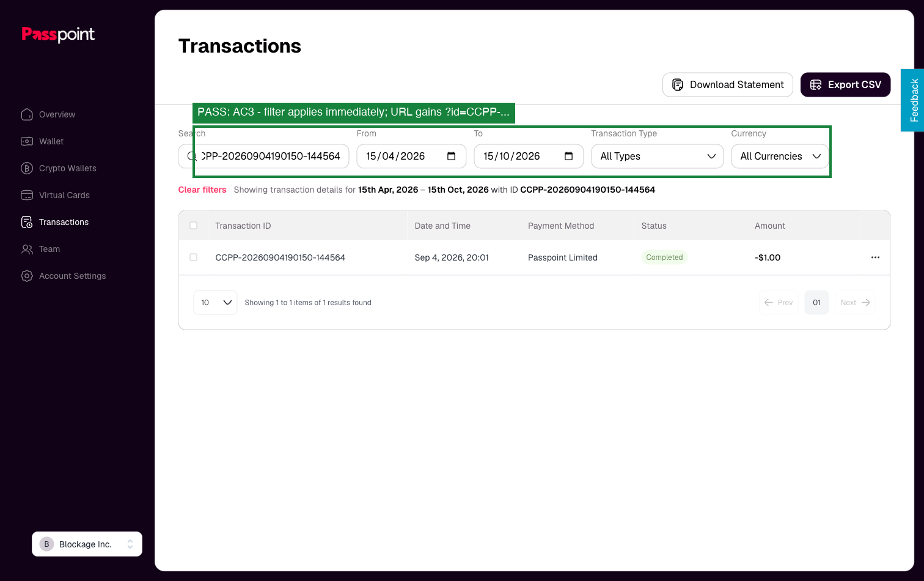
Task: Click the transaction ID search field
Action: [264, 156]
